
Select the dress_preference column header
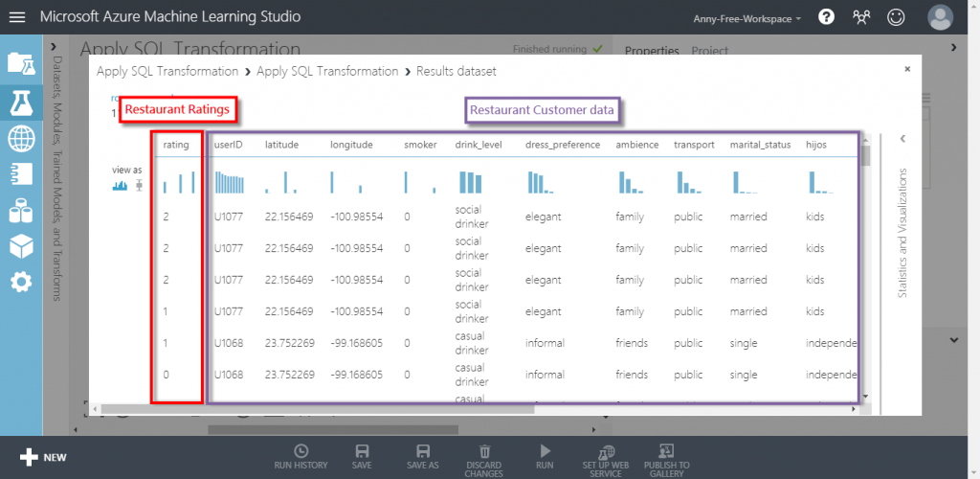tap(563, 145)
